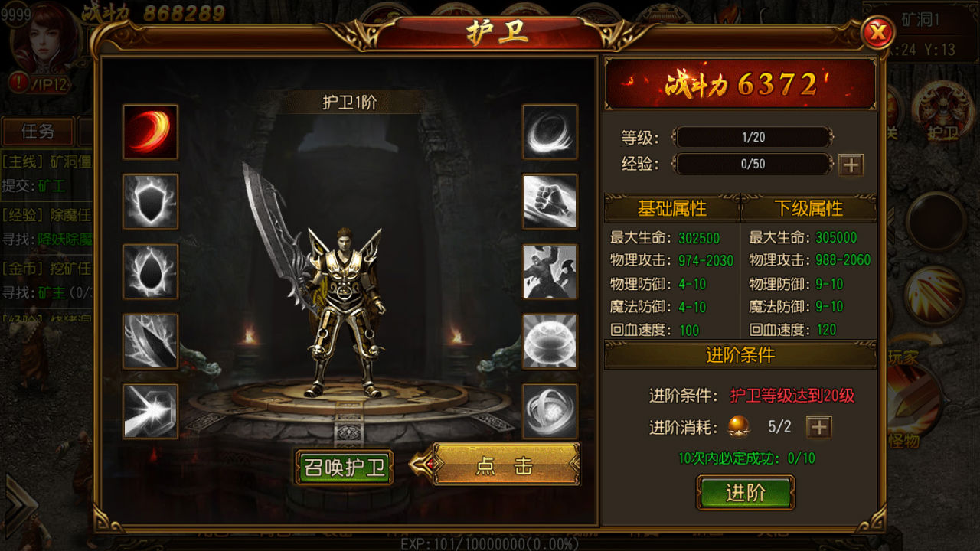
Task: Select the oval aura shield skill icon
Action: (150, 271)
